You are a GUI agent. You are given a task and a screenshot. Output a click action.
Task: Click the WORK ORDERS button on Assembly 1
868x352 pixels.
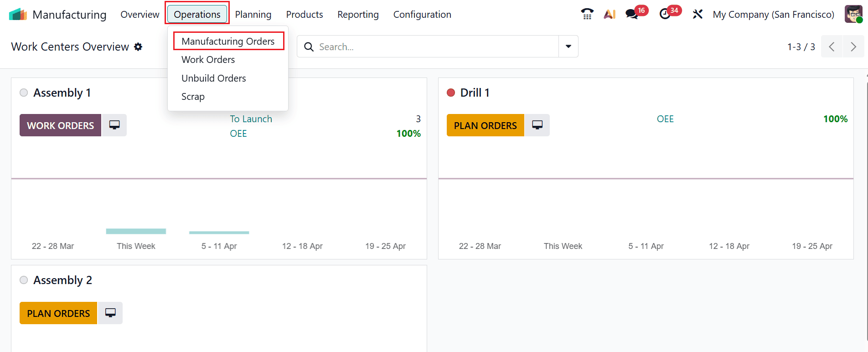click(60, 125)
